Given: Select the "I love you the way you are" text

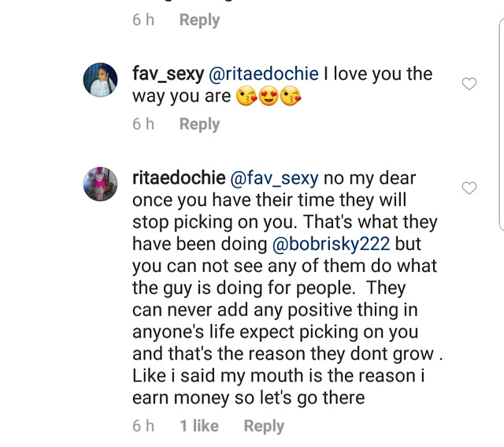Looking at the screenshot, I should point(378,74).
